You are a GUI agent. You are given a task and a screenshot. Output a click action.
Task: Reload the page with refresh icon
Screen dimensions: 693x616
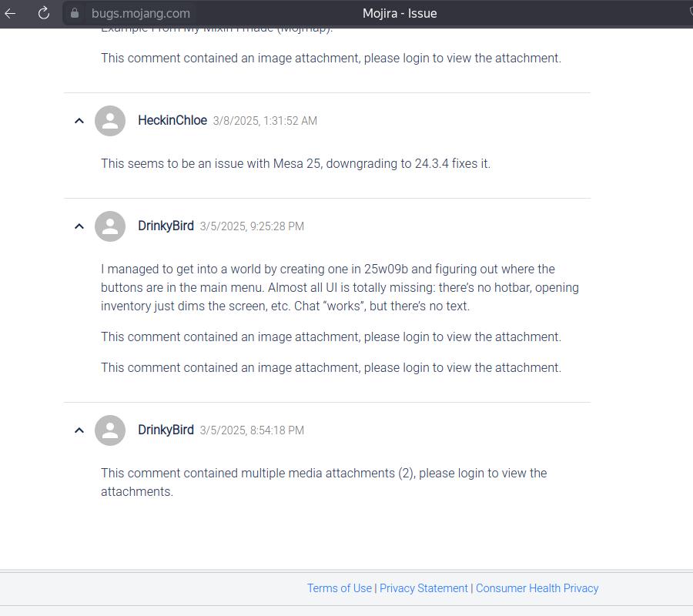coord(44,13)
